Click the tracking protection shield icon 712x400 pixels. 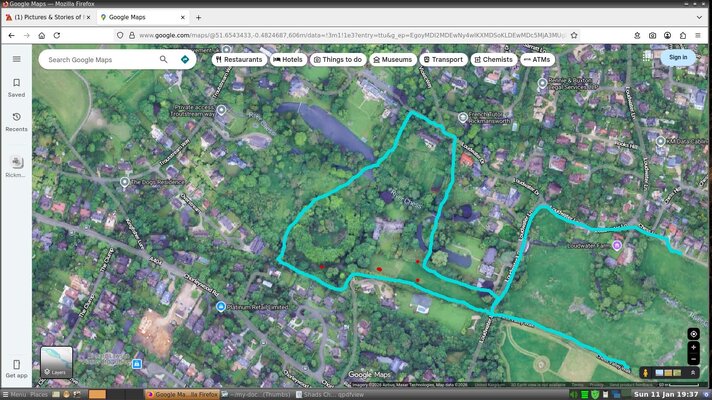120,35
